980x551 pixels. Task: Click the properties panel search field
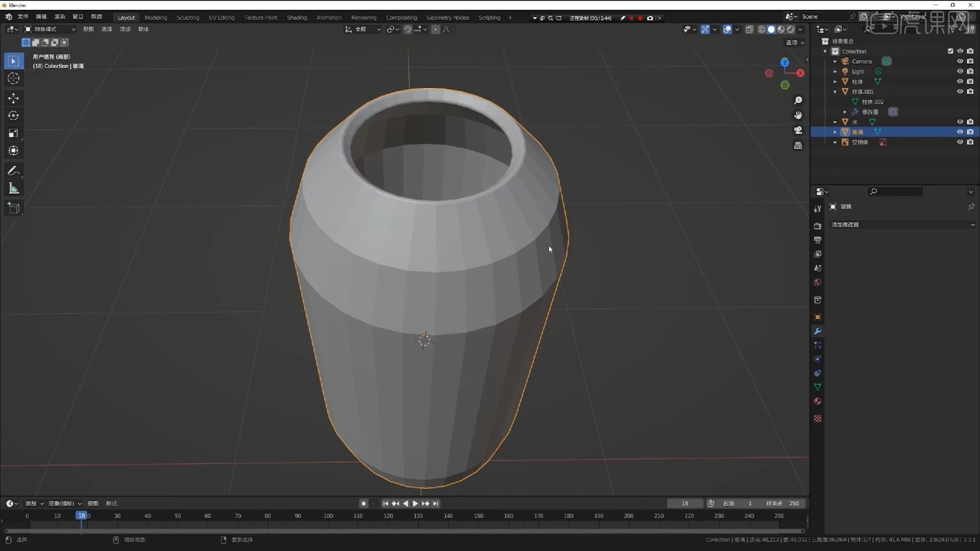895,192
